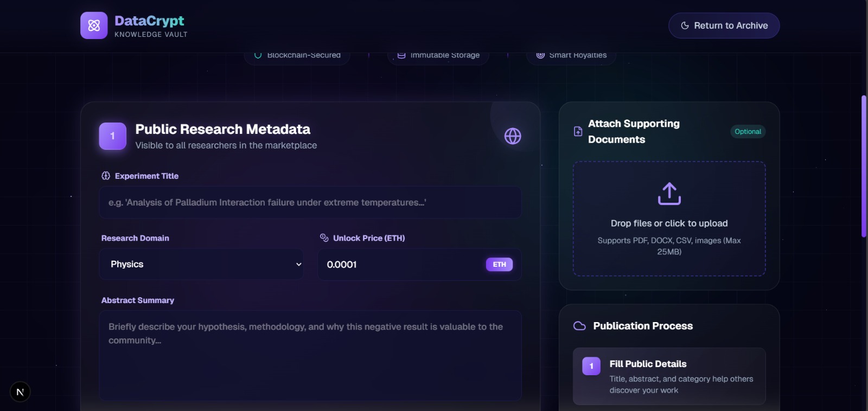
Task: Click the Attach Supporting Documents heading
Action: point(634,132)
